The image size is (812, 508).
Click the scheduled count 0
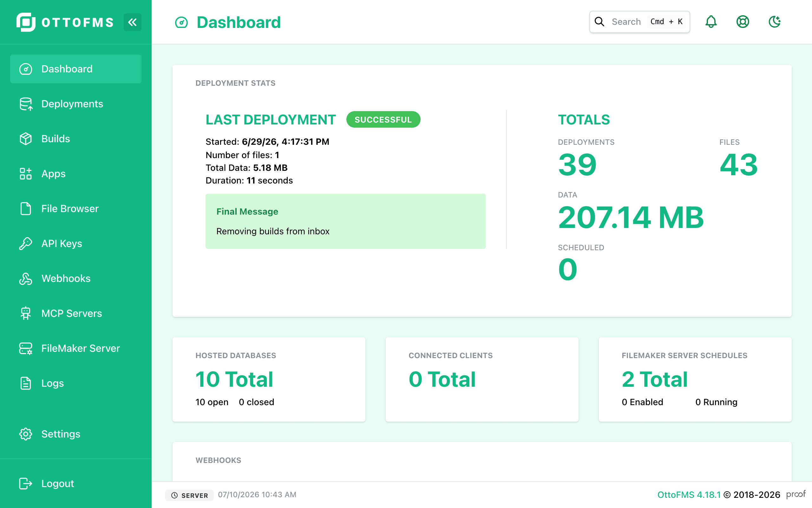[568, 270]
